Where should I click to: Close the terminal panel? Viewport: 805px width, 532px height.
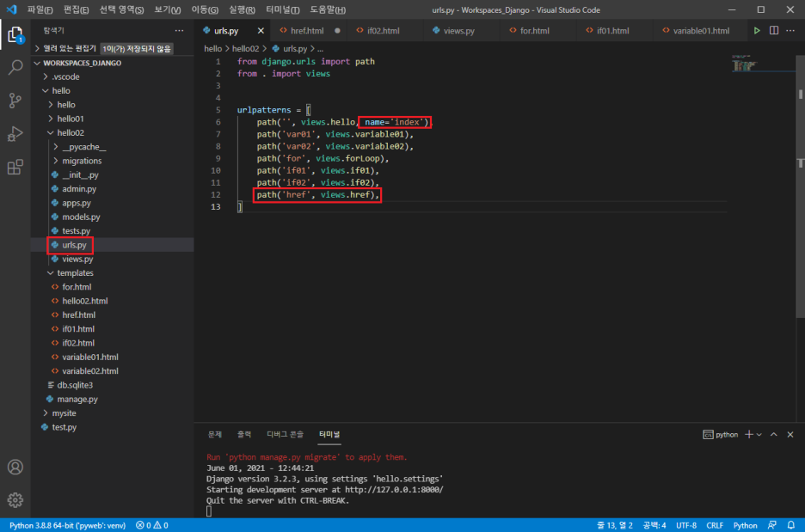click(x=790, y=435)
